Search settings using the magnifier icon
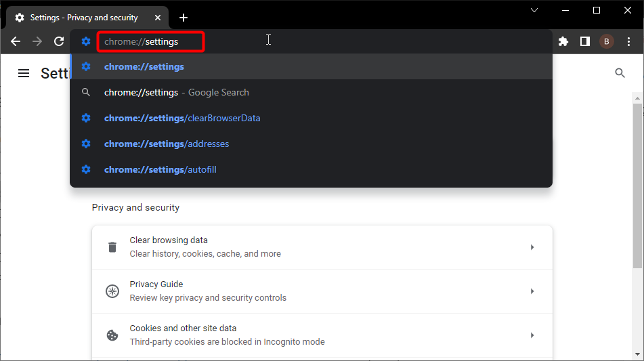Image resolution: width=644 pixels, height=361 pixels. [x=620, y=73]
